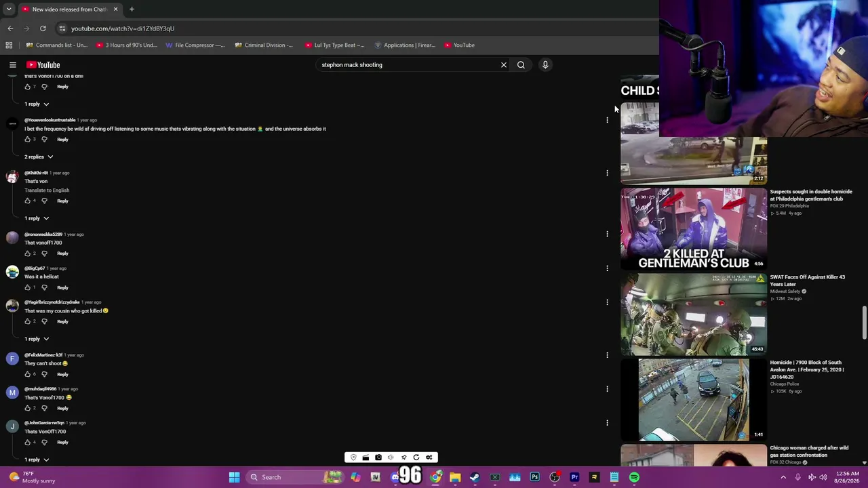Screen dimensions: 868x488
Task: Edit the 'stephon mack shooting' search field
Action: pos(407,65)
